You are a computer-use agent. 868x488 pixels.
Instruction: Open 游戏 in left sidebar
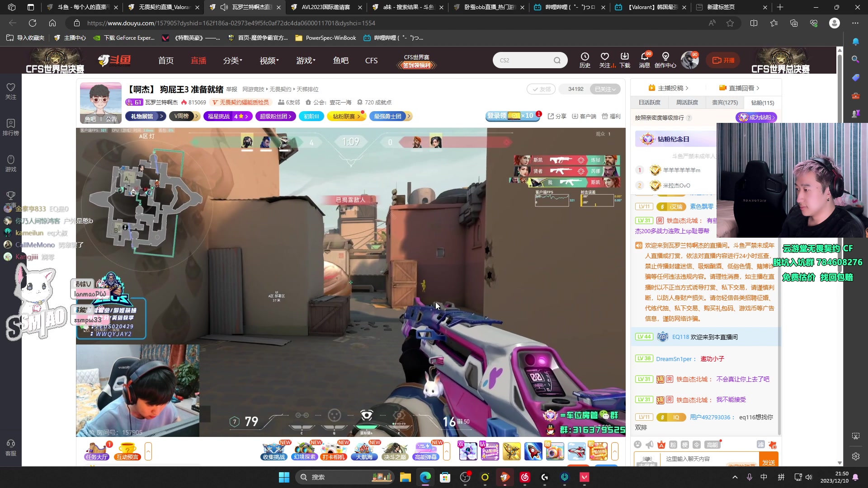[11, 163]
